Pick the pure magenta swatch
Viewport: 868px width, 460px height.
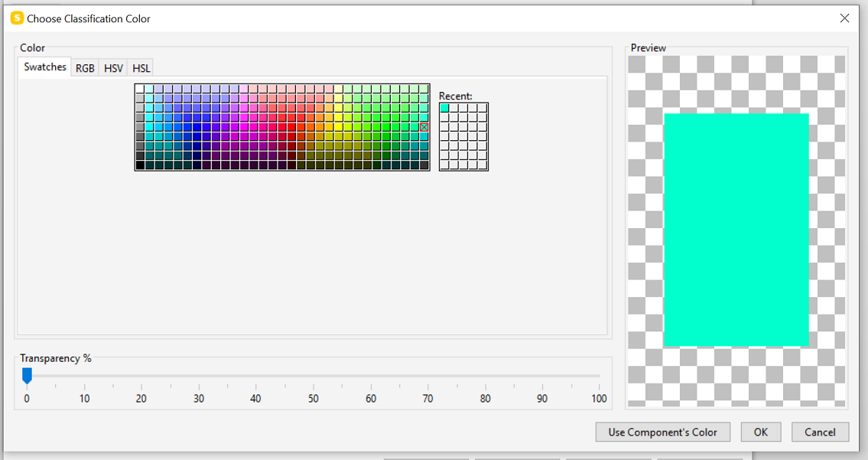244,128
